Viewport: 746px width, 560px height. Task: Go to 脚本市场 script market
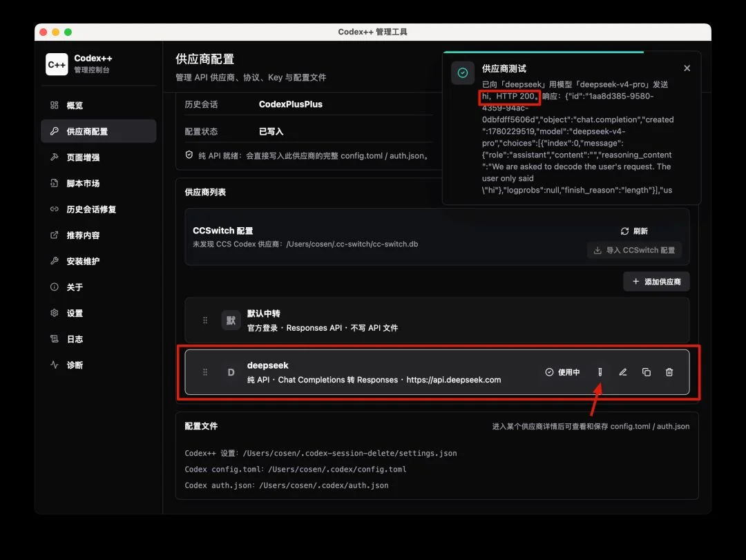99,183
